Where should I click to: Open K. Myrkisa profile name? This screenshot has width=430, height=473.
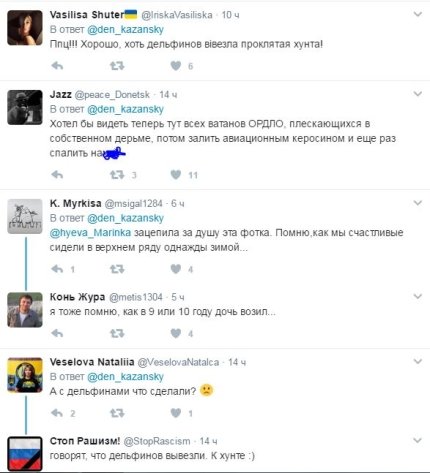75,203
